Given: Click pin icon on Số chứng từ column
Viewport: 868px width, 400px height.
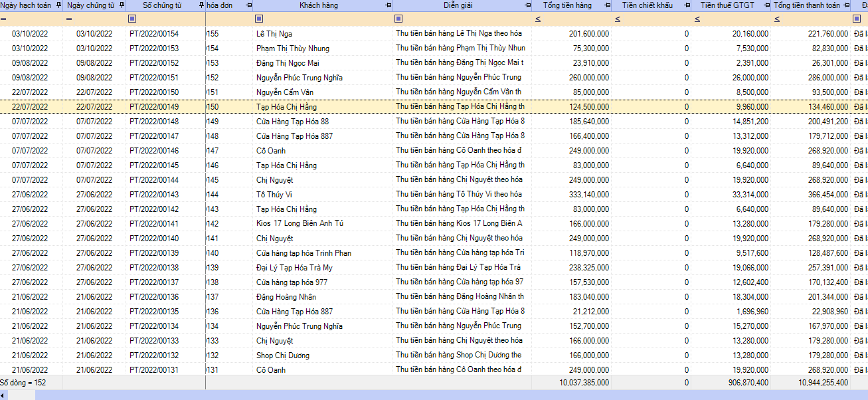Looking at the screenshot, I should (x=201, y=5).
